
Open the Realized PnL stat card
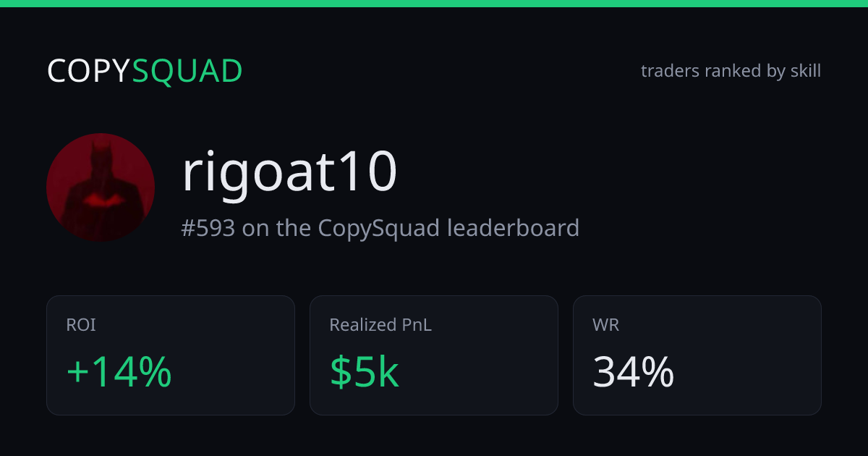[x=434, y=355]
